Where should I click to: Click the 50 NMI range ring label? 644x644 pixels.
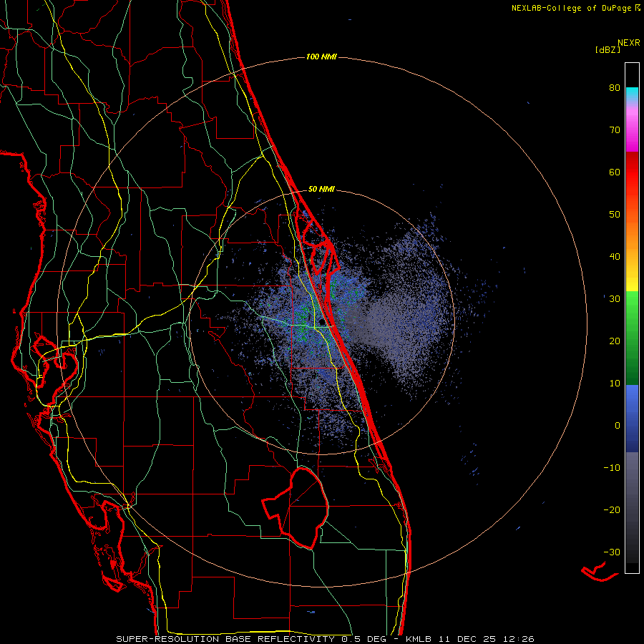click(x=321, y=190)
